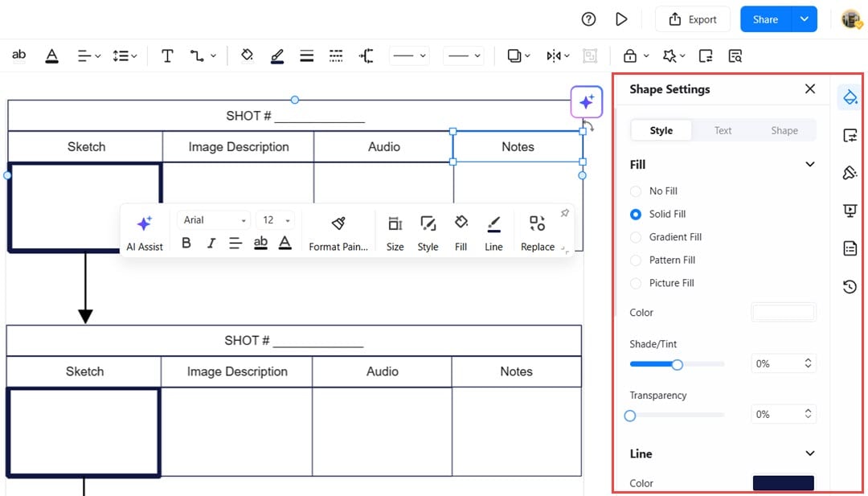
Task: Click the AI sparkle button on the canvas
Action: [x=586, y=102]
